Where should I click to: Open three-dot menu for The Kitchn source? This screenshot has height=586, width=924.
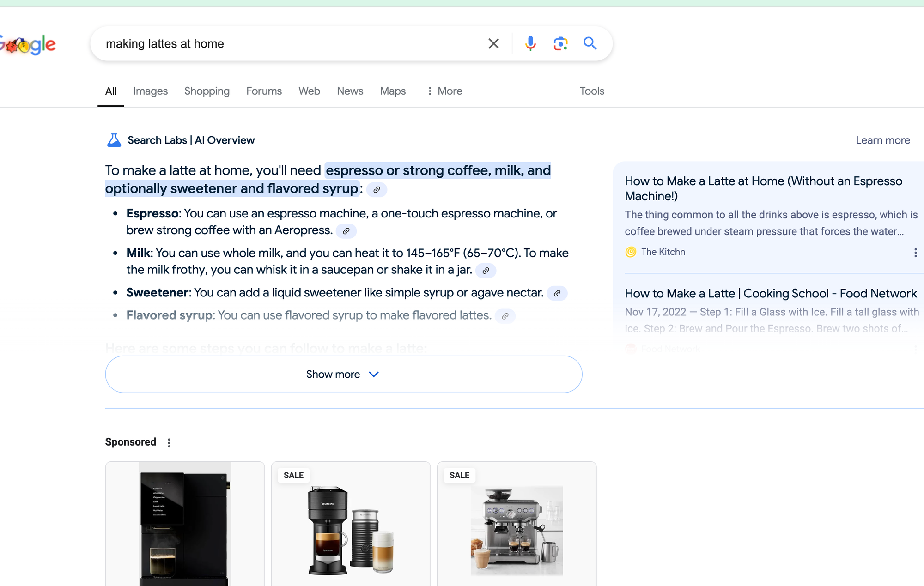tap(915, 253)
